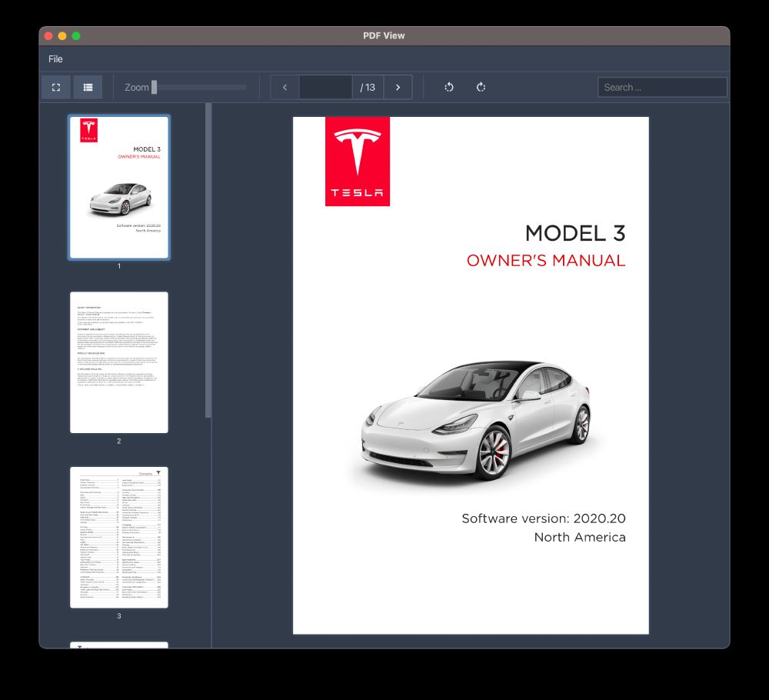
Task: Click the 'OWNER'S MANUAL' text
Action: (x=546, y=261)
